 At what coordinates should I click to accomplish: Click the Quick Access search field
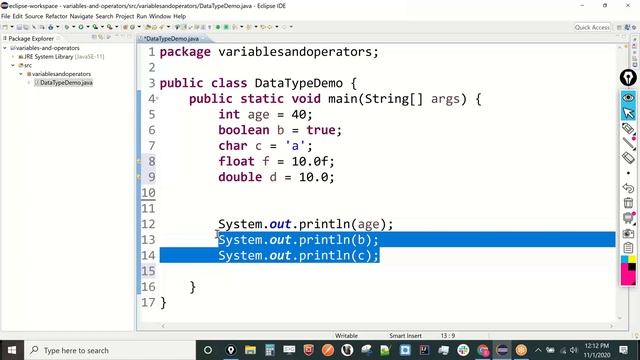(x=592, y=27)
